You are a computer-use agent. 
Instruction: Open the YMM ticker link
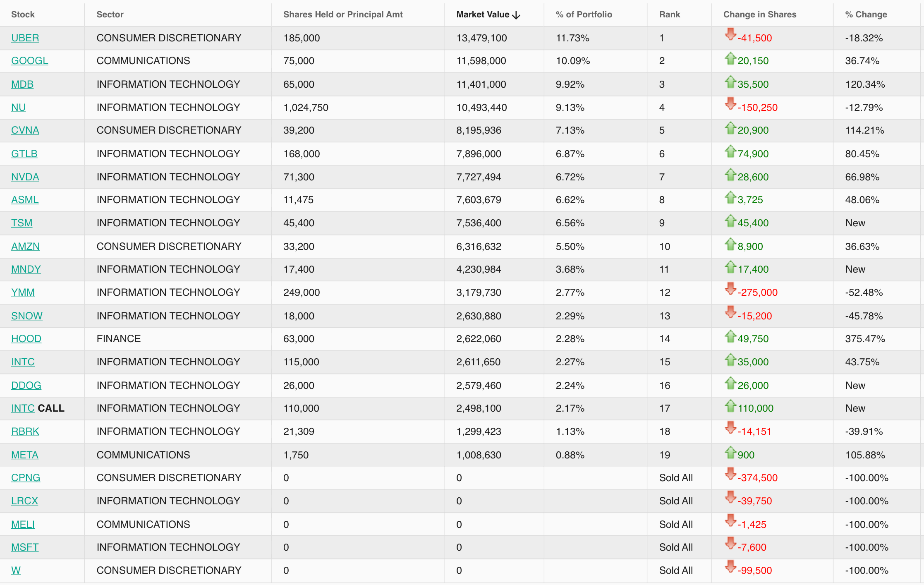click(23, 292)
